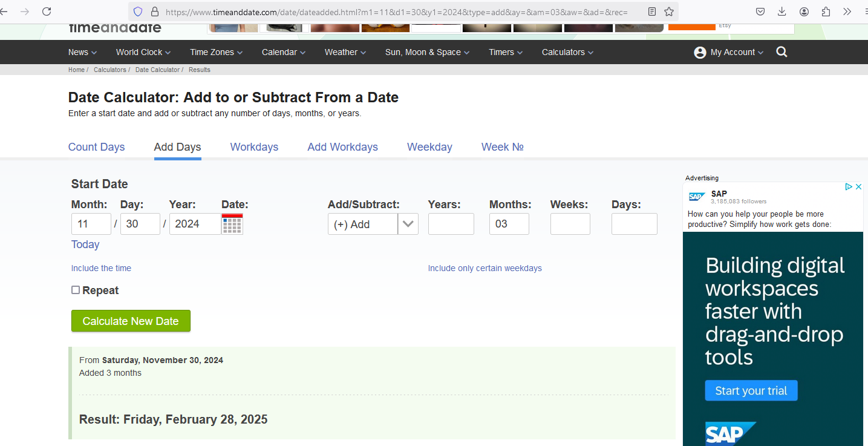Toggle reader view in the address bar

(652, 11)
